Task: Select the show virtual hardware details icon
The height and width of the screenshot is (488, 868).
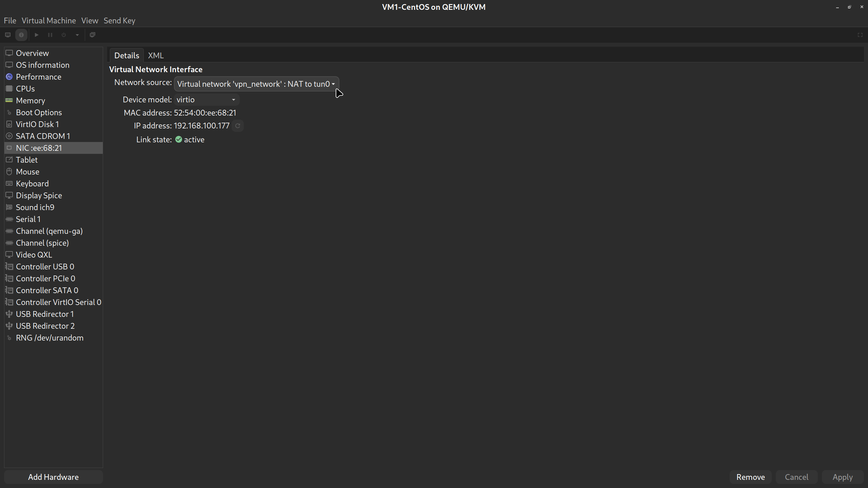Action: click(x=21, y=35)
